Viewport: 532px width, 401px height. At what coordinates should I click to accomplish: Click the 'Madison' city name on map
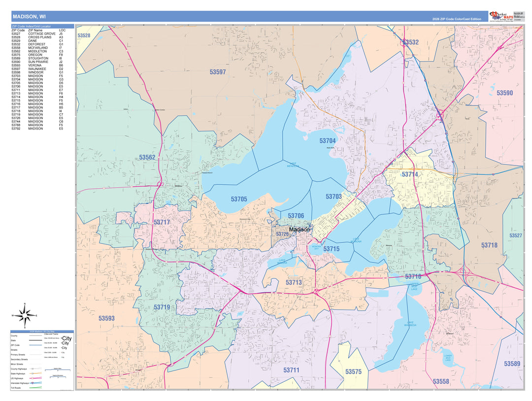click(299, 230)
